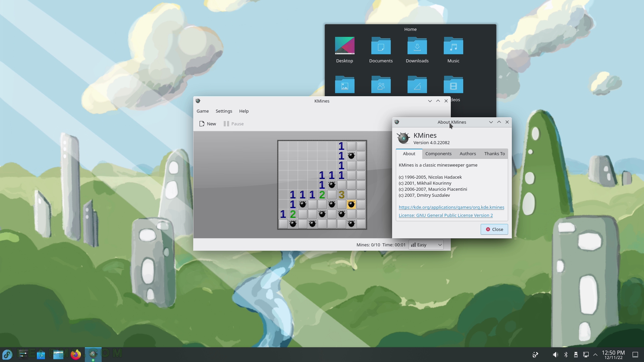
Task: Open the Game menu
Action: click(x=203, y=111)
